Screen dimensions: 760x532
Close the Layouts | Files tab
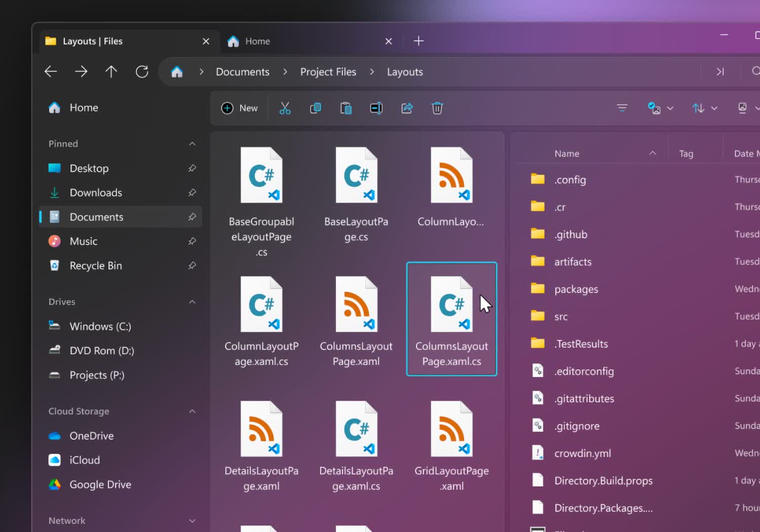click(206, 41)
